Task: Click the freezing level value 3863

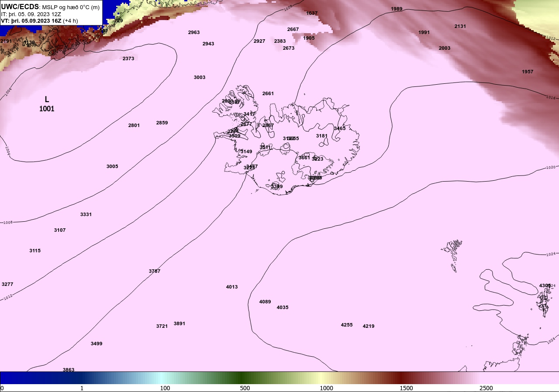Action: pyautogui.click(x=69, y=370)
